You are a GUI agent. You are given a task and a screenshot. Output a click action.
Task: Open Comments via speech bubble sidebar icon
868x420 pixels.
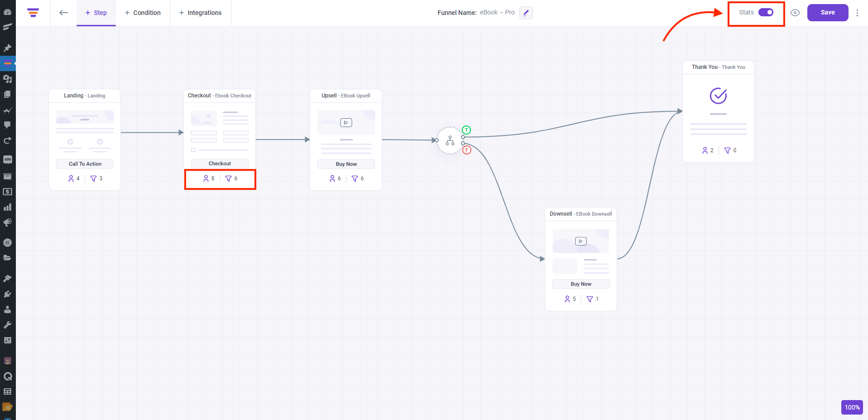(x=7, y=125)
